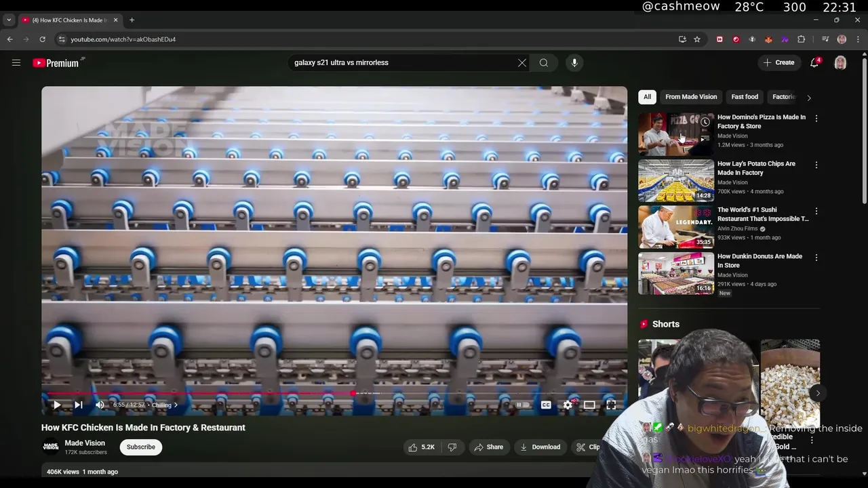
Task: Open Alvin Zhou Films channel
Action: click(737, 228)
